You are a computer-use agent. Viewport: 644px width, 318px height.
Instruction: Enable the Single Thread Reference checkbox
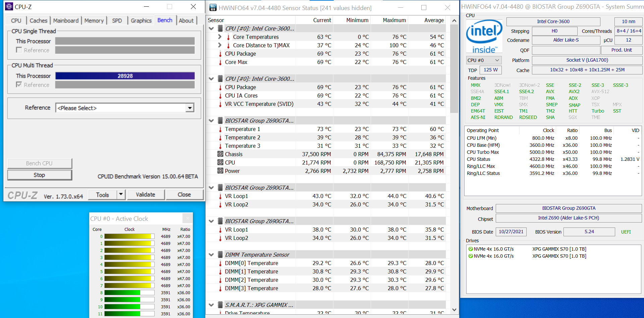coord(19,50)
